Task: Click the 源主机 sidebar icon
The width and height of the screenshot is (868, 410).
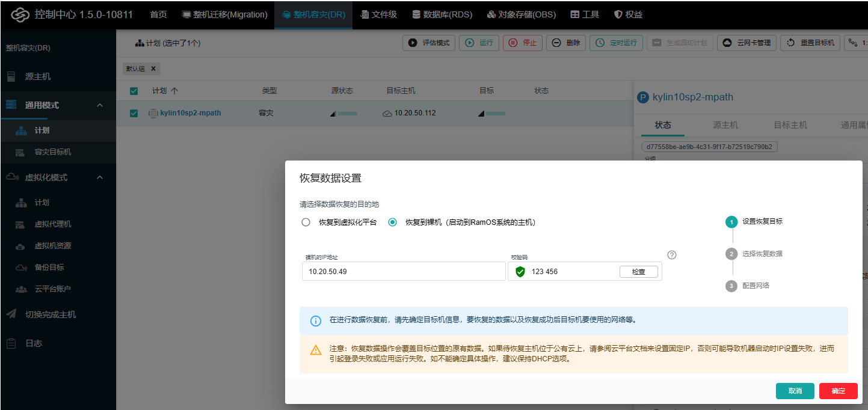Action: coord(11,76)
